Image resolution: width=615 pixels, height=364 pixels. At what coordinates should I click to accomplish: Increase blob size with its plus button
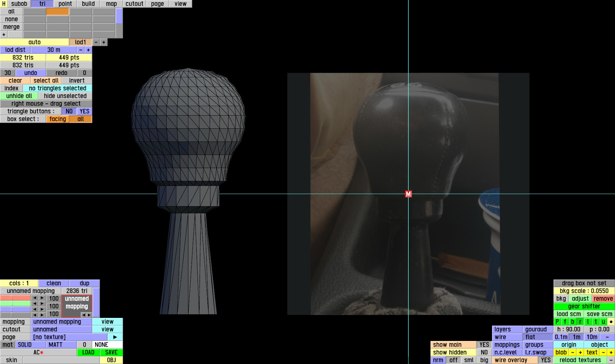pos(580,352)
